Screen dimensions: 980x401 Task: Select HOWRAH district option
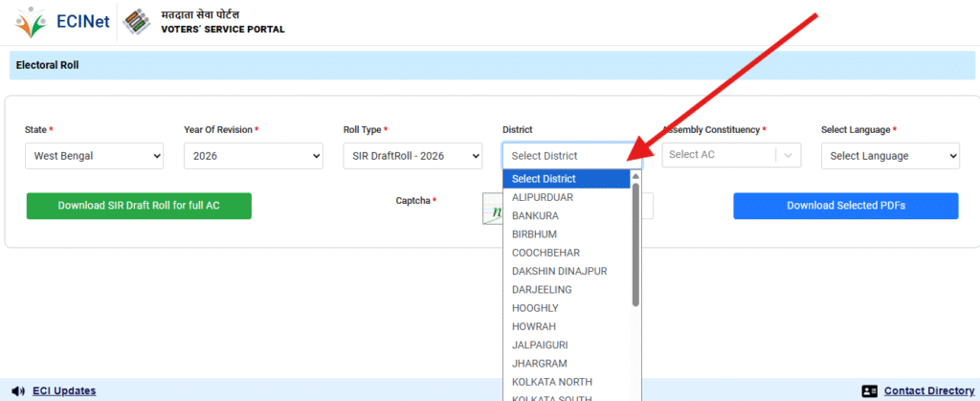[x=534, y=326]
